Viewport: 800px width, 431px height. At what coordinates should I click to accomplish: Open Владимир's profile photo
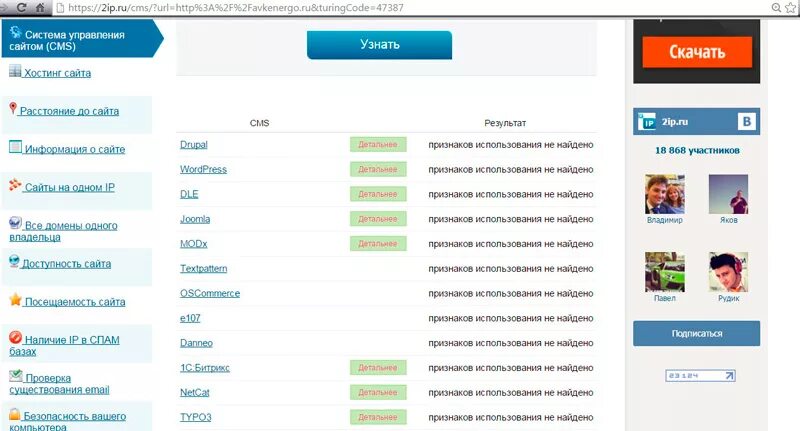665,194
